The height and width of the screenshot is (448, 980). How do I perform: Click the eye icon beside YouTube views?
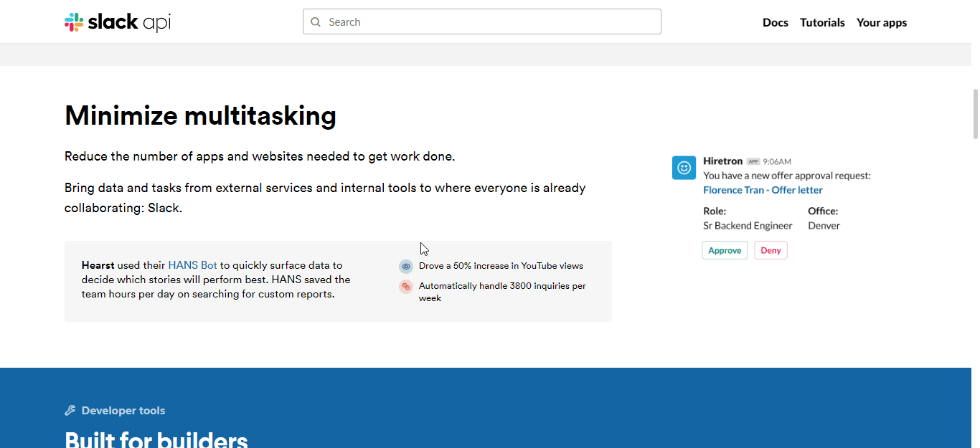click(406, 267)
